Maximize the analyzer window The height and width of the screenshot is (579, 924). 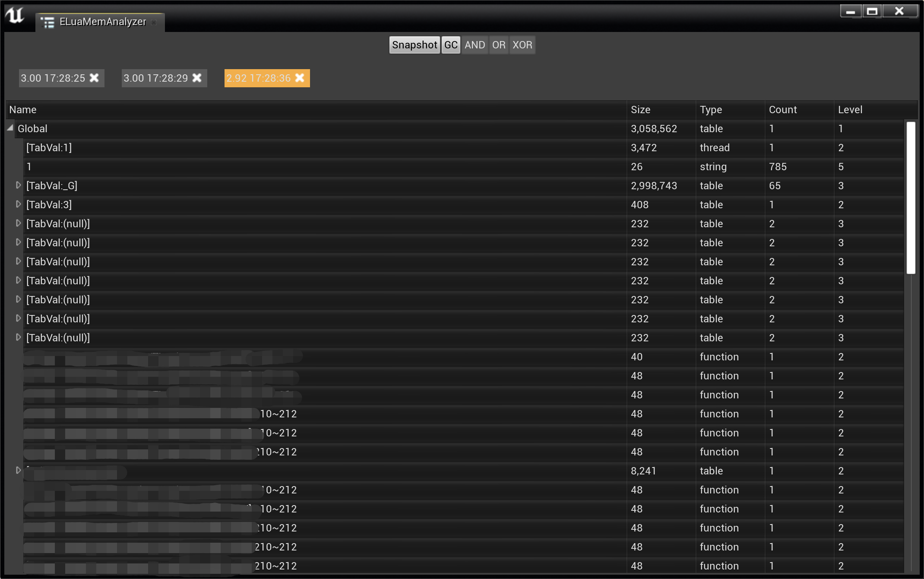[872, 12]
